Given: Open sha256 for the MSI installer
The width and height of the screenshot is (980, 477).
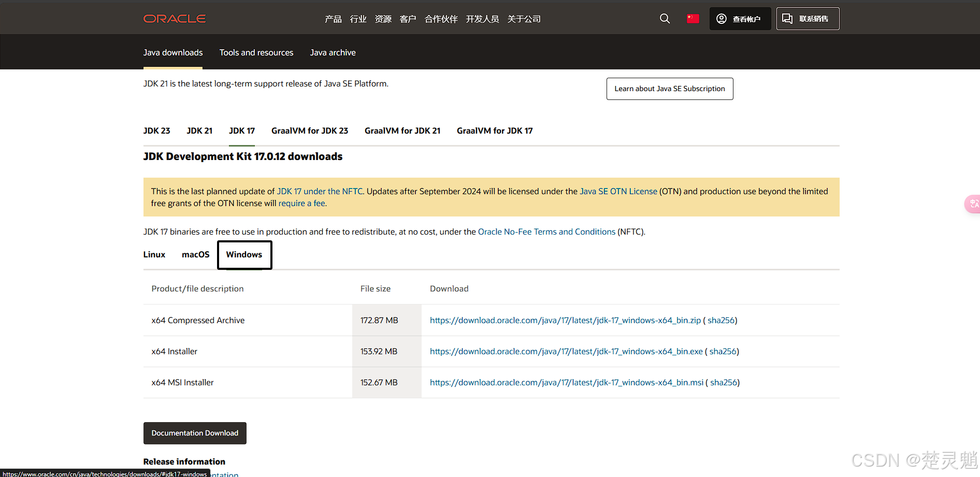Looking at the screenshot, I should click(724, 383).
